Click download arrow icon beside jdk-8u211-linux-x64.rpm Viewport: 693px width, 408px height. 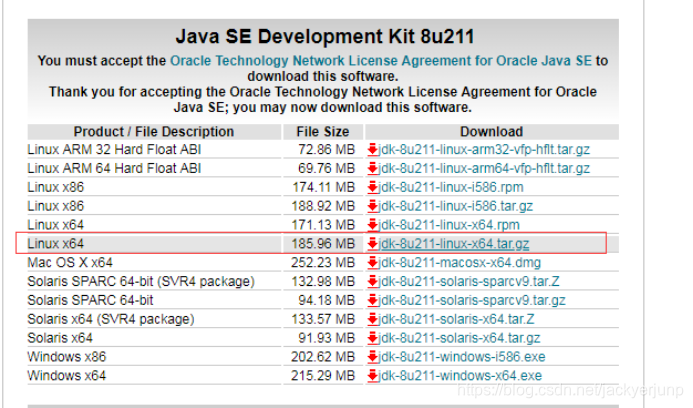pyautogui.click(x=373, y=225)
